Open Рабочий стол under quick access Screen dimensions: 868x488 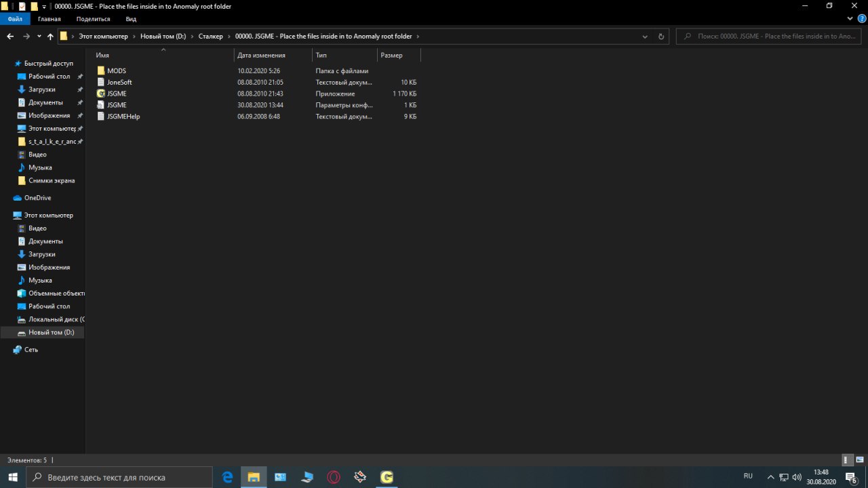point(49,77)
